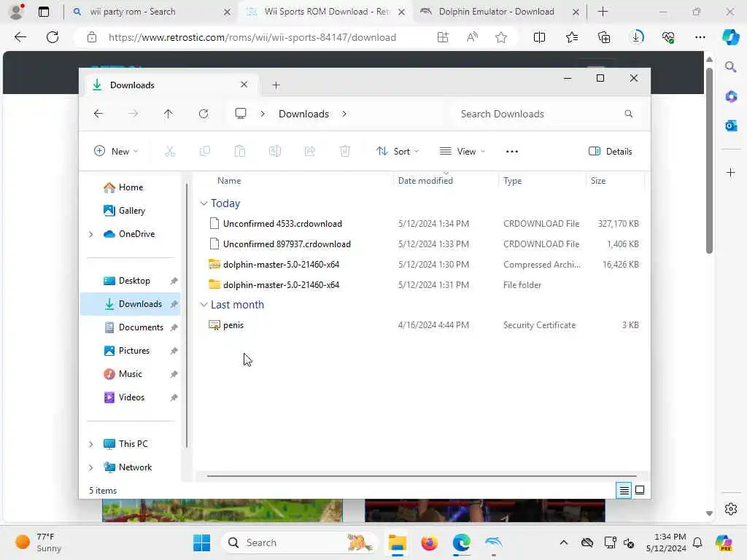
Task: Open Copilot icon in Edge
Action: click(731, 37)
